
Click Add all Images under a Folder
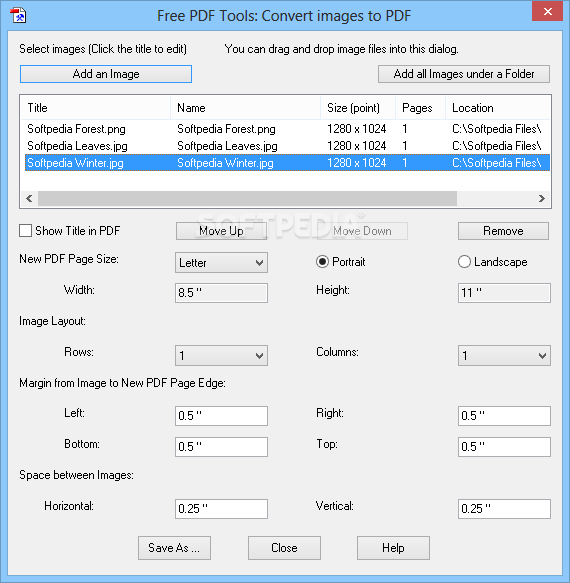[x=464, y=74]
